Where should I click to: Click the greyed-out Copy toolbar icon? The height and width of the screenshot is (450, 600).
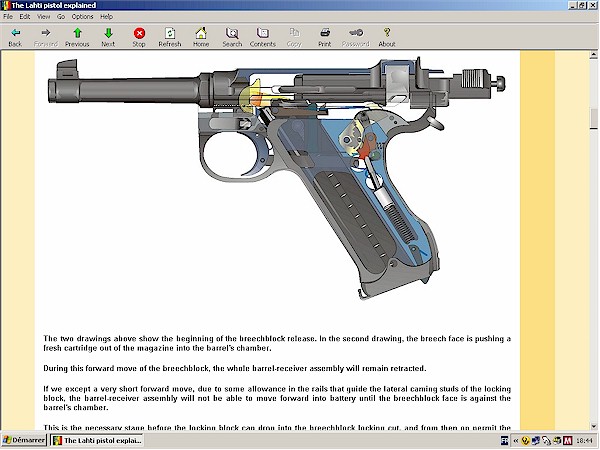[294, 33]
